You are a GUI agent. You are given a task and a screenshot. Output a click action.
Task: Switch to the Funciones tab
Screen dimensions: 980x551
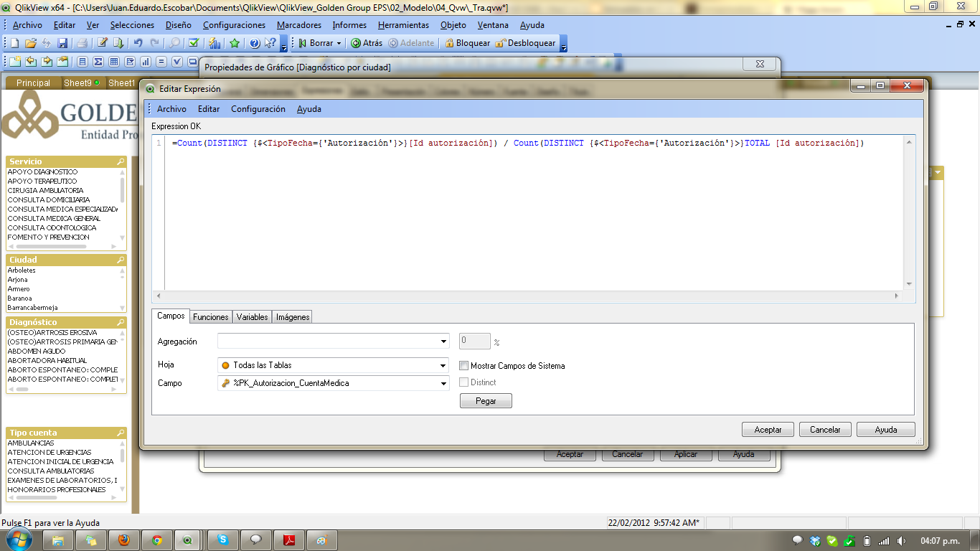coord(211,317)
